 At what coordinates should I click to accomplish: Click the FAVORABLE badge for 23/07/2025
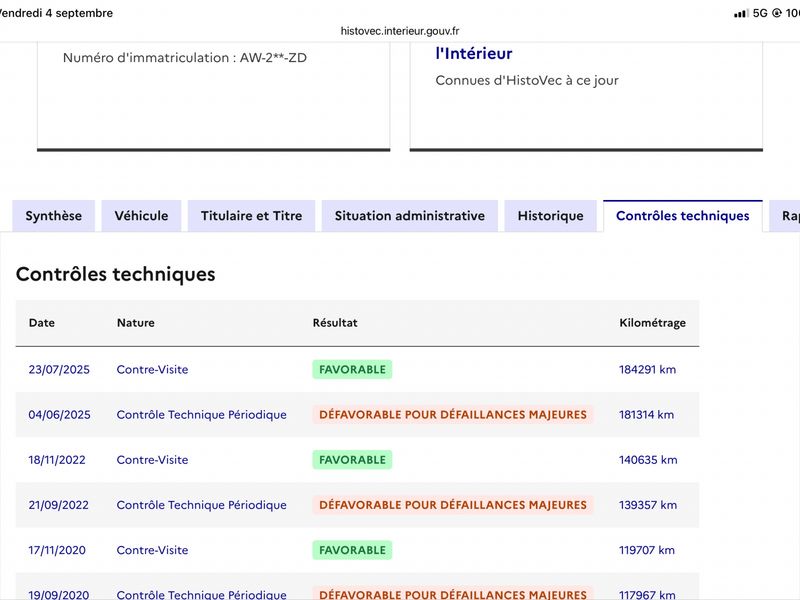(x=352, y=369)
